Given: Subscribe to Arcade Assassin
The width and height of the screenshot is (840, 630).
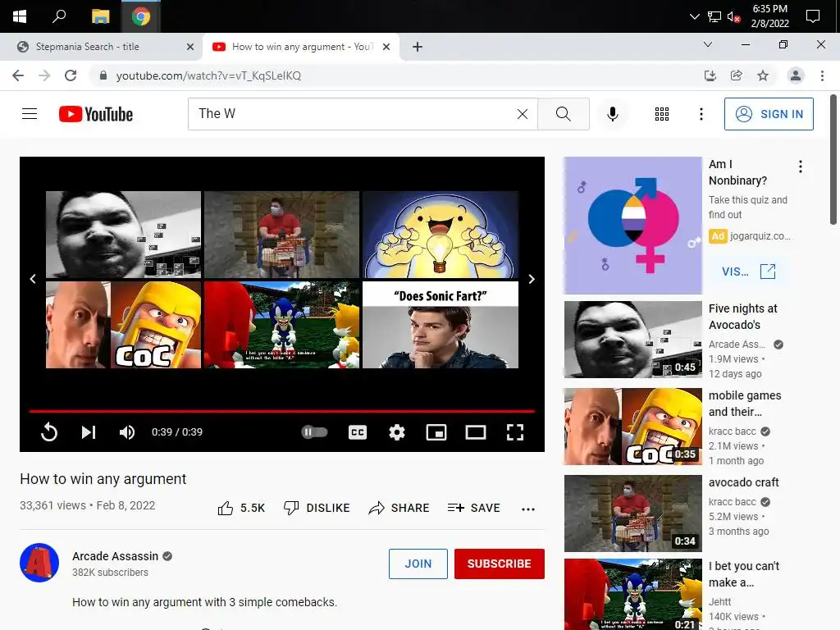Looking at the screenshot, I should click(x=500, y=564).
